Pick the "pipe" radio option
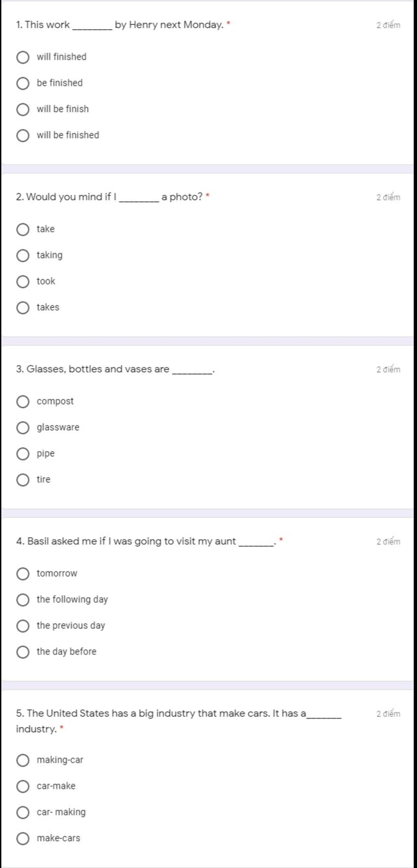Screen dimensions: 417x868 point(23,454)
